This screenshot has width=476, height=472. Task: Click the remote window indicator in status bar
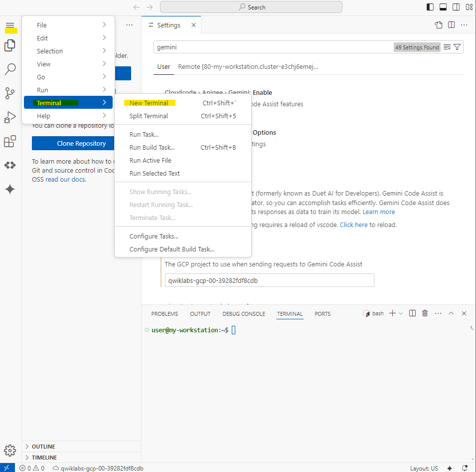(x=7, y=468)
